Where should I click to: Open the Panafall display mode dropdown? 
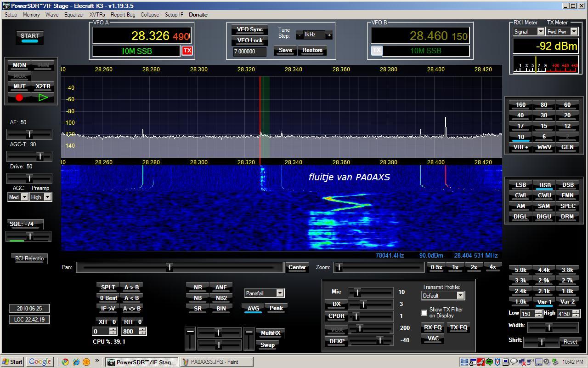point(280,293)
